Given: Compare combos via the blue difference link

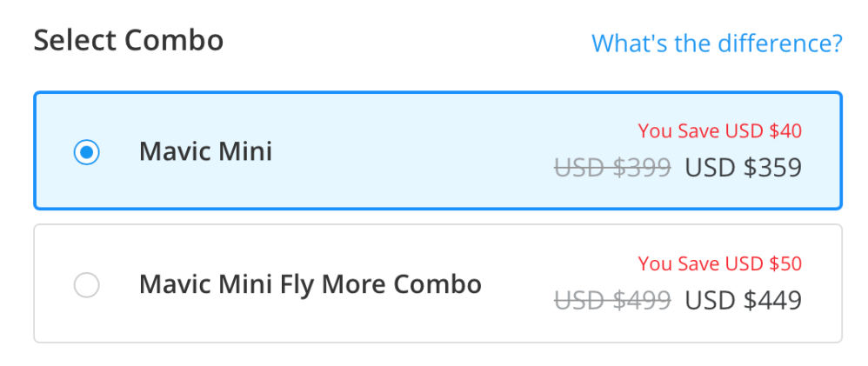Looking at the screenshot, I should point(716,43).
